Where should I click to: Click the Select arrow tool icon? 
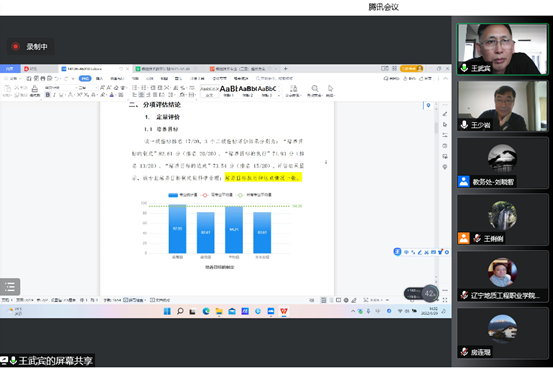coord(330,88)
